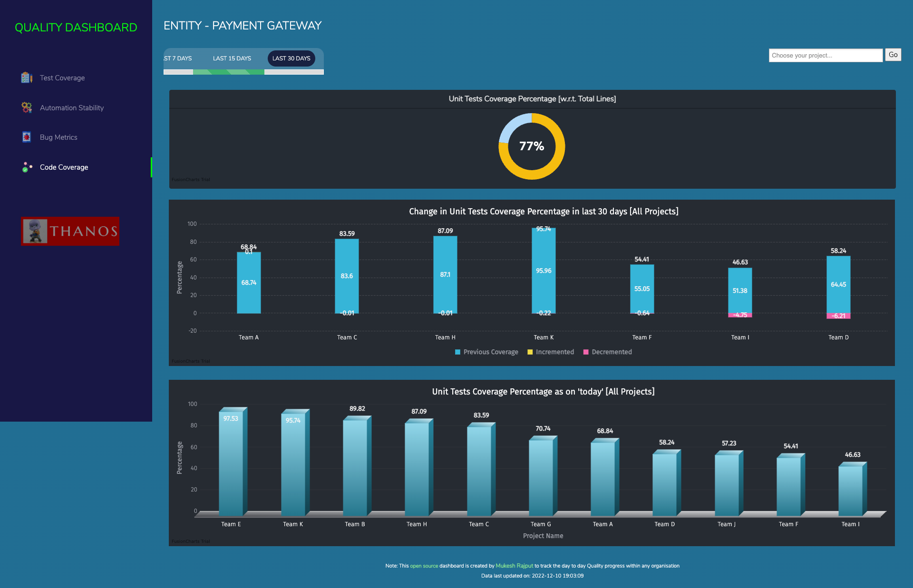Click the Thanos logo image
Screen dimensions: 913x588
click(x=70, y=231)
